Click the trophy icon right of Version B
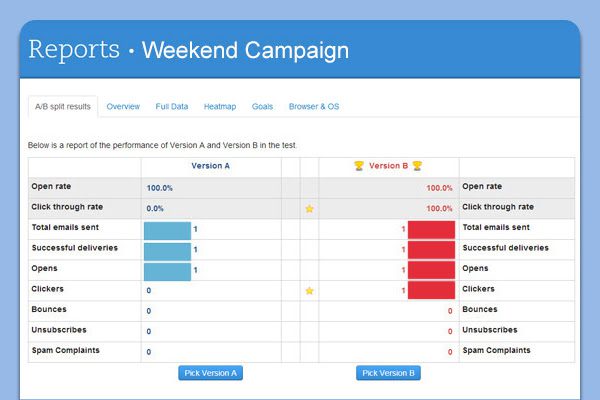 [417, 166]
